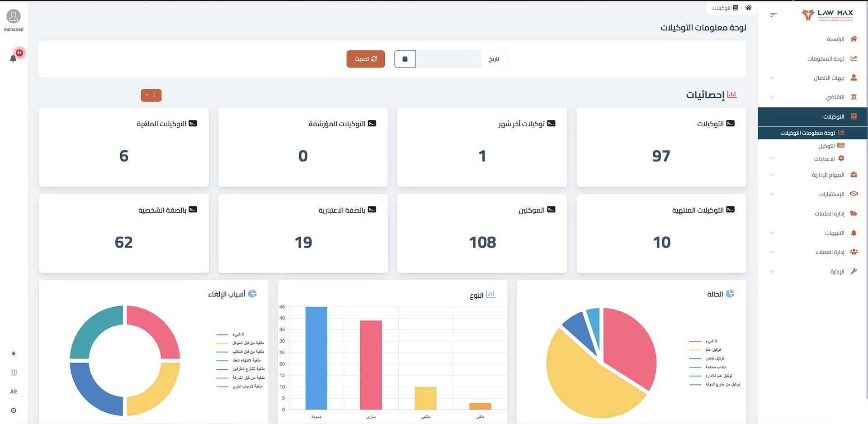Collapse the sidebar using the hamburger icon

click(773, 15)
